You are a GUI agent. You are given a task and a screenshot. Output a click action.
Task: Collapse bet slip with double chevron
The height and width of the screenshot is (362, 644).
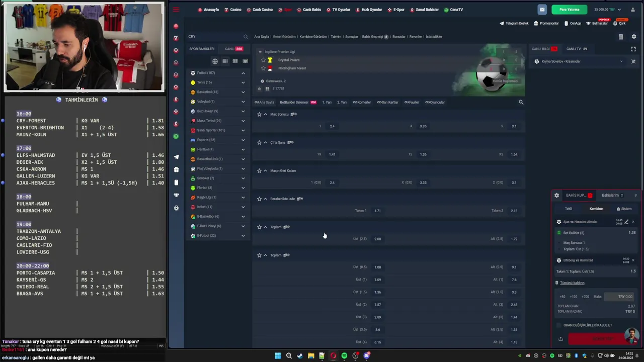[x=635, y=195]
